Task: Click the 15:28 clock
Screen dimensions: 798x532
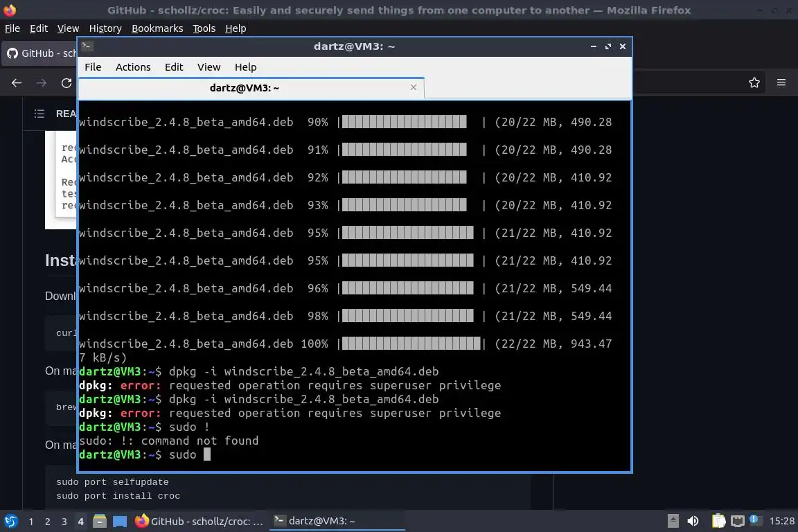Action: [x=781, y=521]
